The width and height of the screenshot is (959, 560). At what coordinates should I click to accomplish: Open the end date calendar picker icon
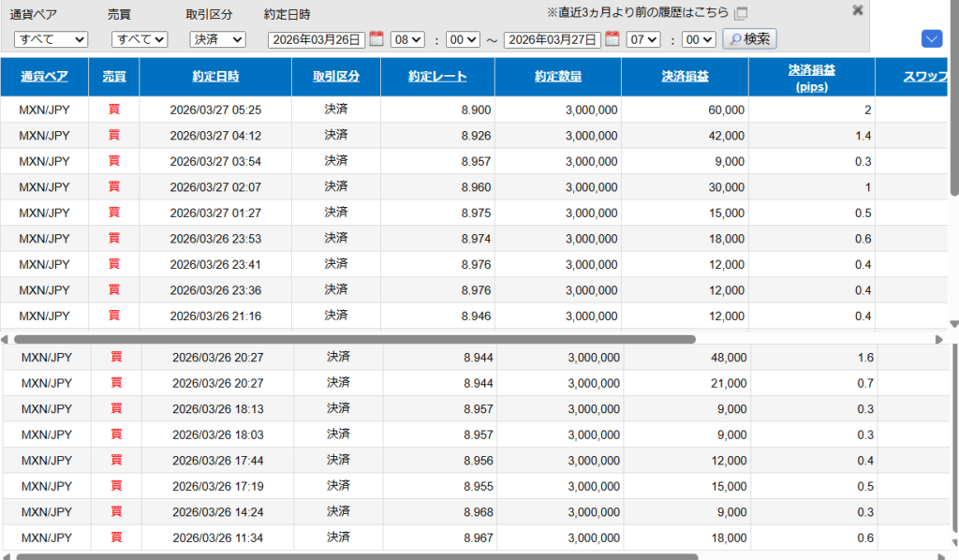[x=612, y=39]
